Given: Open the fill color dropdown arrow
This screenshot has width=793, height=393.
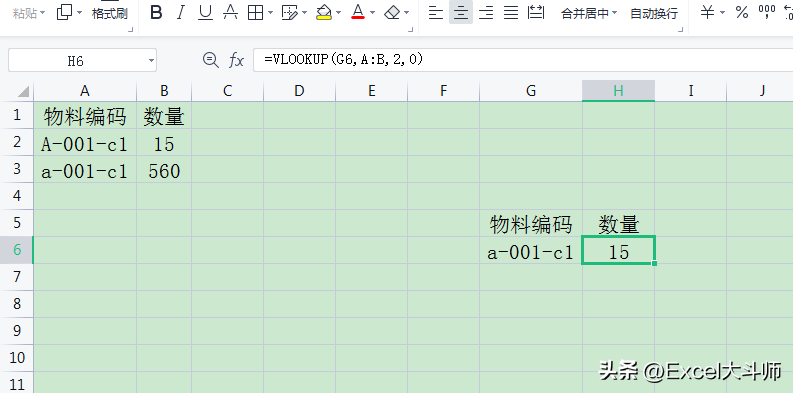Looking at the screenshot, I should 338,13.
